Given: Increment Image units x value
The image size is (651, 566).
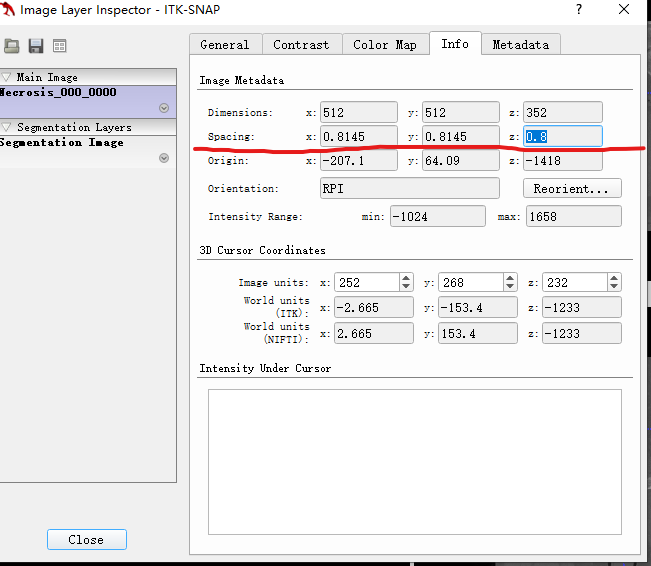Looking at the screenshot, I should pos(406,278).
